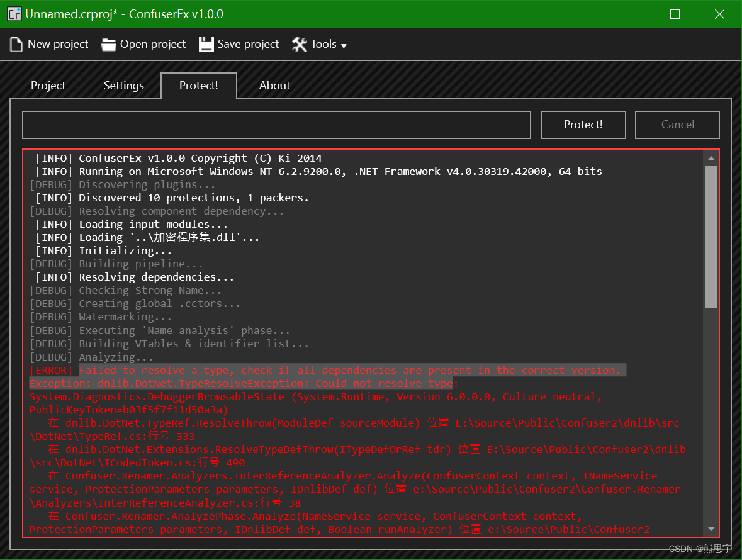Minimize the ConfuserEx window
742x560 pixels.
(x=631, y=14)
